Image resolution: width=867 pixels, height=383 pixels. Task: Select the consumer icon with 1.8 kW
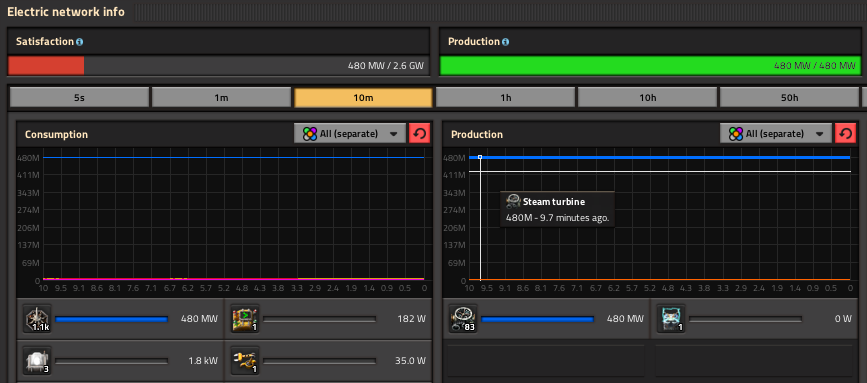coord(37,361)
